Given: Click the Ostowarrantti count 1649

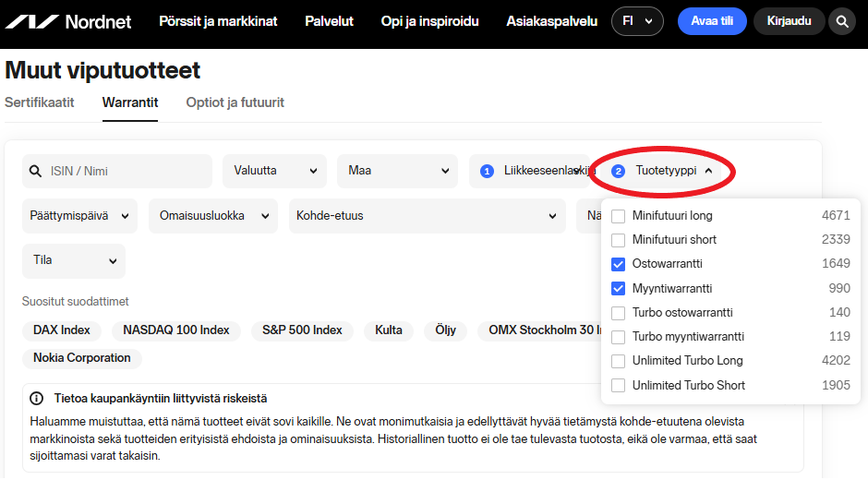Looking at the screenshot, I should pyautogui.click(x=836, y=263).
